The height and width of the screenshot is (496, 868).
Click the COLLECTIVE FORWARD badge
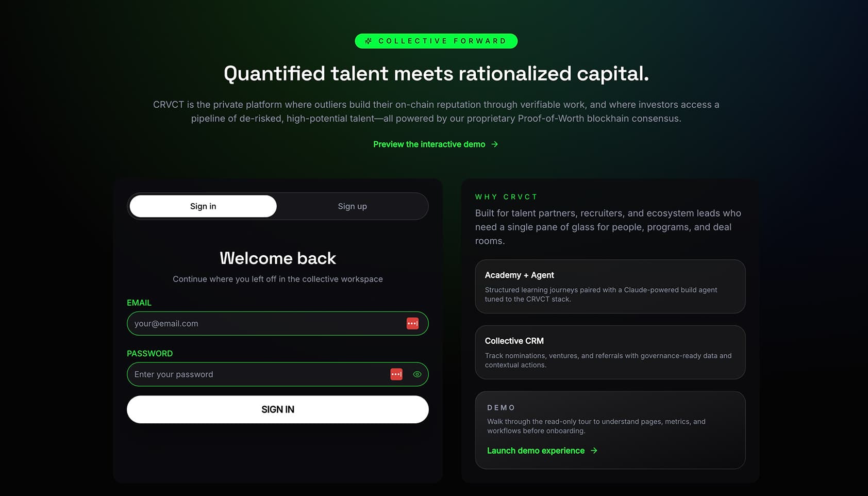(436, 41)
